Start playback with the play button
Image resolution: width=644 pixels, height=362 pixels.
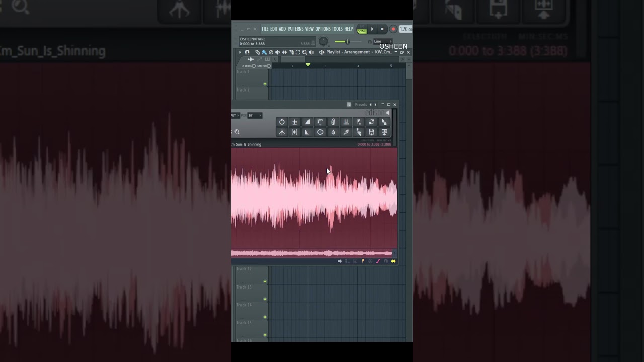[372, 29]
